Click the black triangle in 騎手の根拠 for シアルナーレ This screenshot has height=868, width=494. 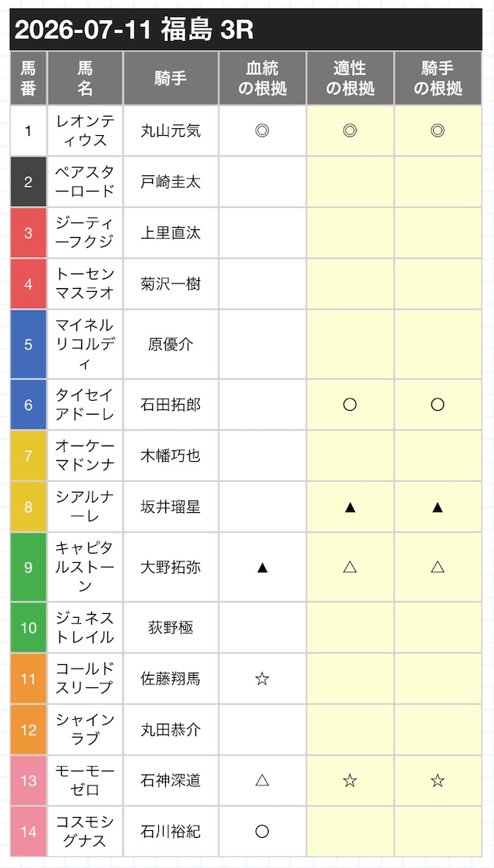[438, 507]
